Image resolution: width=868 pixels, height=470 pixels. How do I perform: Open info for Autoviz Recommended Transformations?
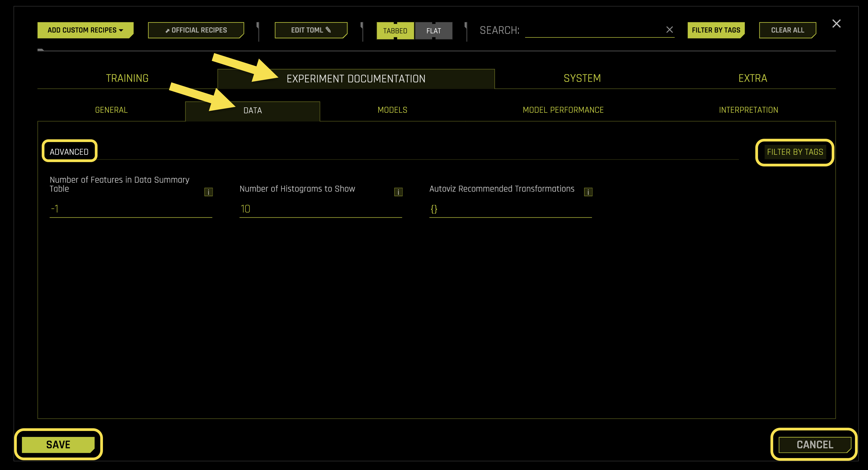click(x=588, y=192)
